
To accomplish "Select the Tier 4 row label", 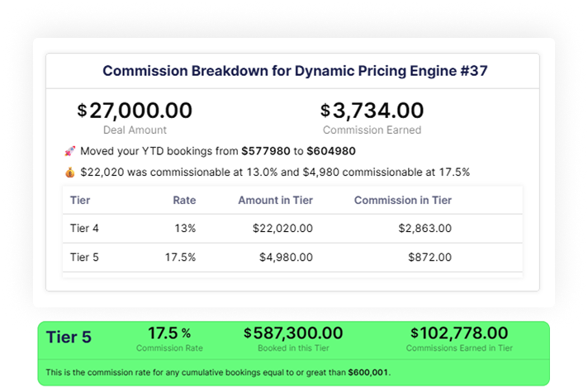I will pyautogui.click(x=84, y=229).
